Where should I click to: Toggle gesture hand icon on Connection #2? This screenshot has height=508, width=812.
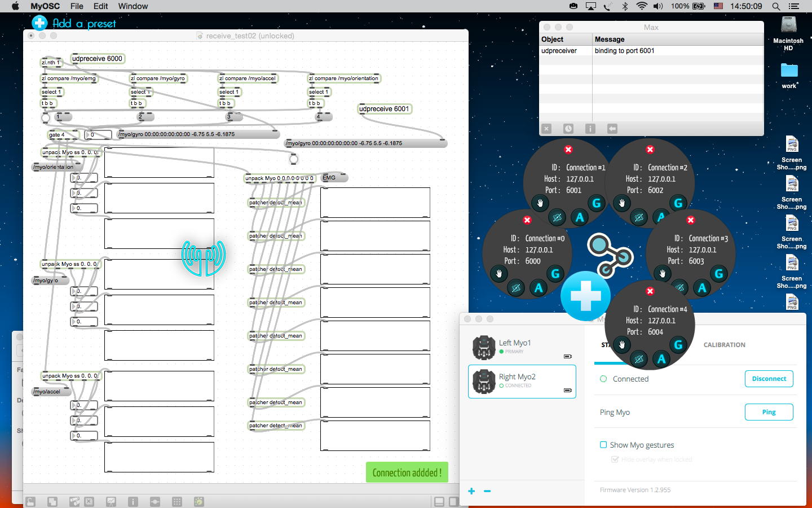621,203
